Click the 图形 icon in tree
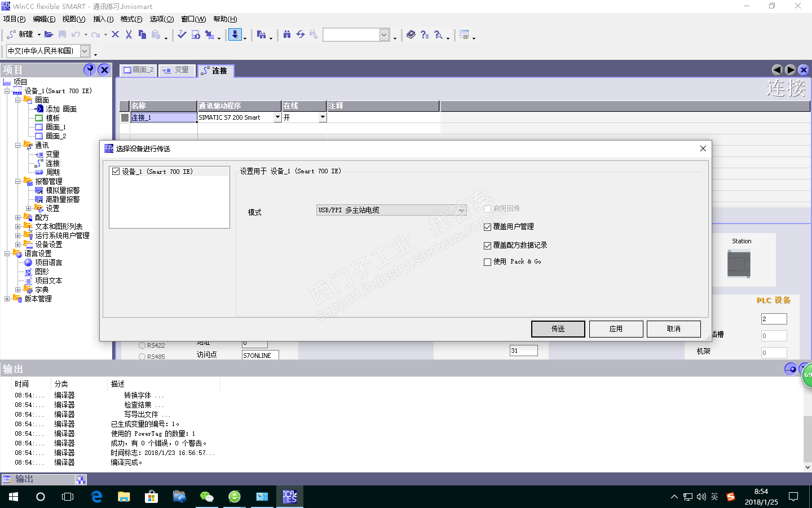812x508 pixels. [x=28, y=271]
